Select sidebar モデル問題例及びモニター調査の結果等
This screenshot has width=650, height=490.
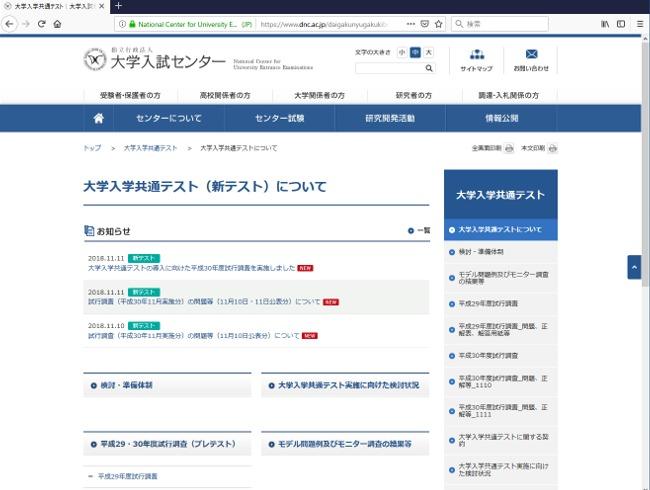tap(501, 278)
